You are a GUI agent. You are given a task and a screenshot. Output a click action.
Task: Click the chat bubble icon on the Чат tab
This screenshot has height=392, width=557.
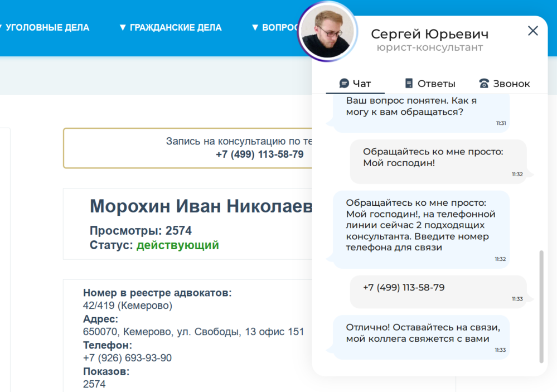pyautogui.click(x=344, y=84)
